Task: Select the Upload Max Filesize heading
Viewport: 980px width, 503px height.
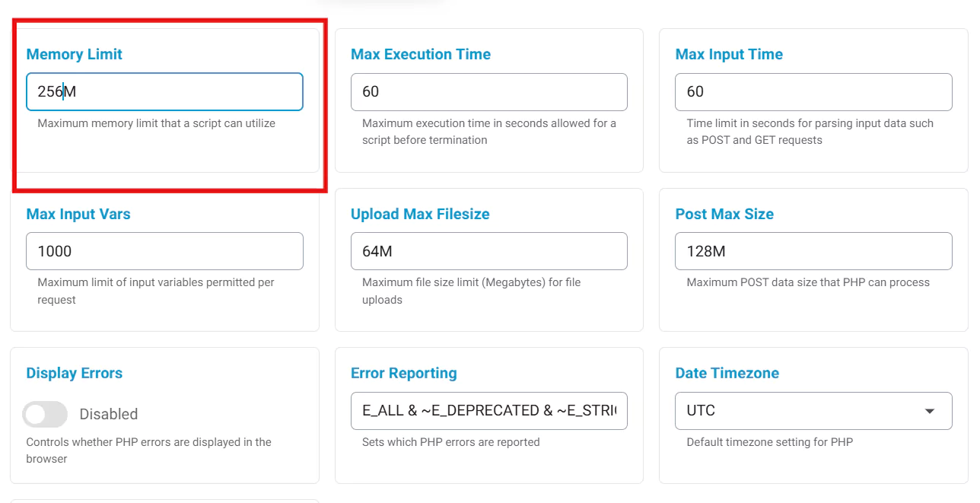Action: click(x=419, y=214)
